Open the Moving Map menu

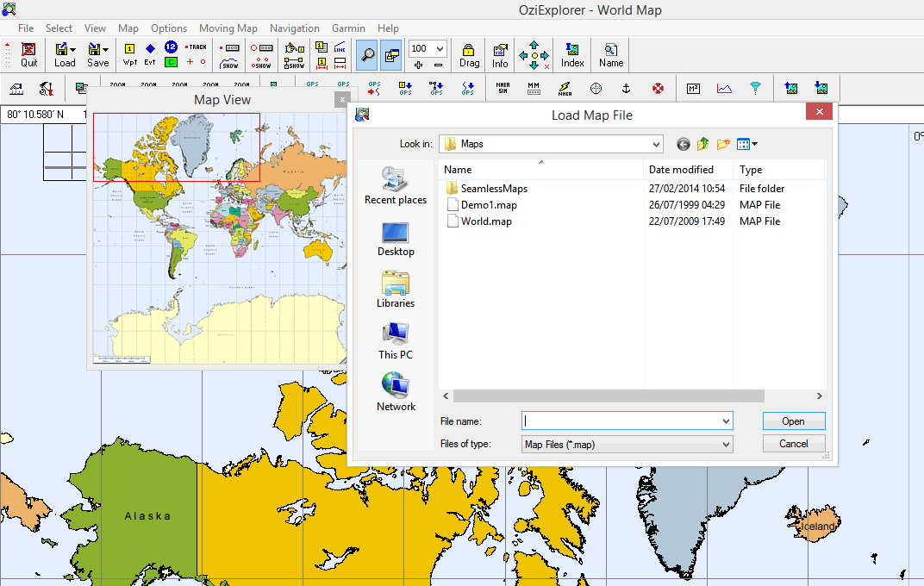pyautogui.click(x=228, y=28)
